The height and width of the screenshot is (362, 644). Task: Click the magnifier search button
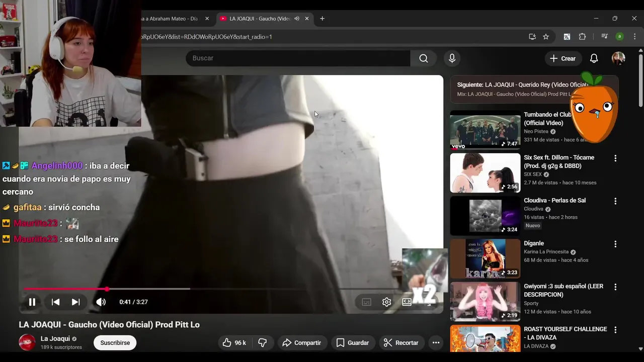(x=424, y=58)
